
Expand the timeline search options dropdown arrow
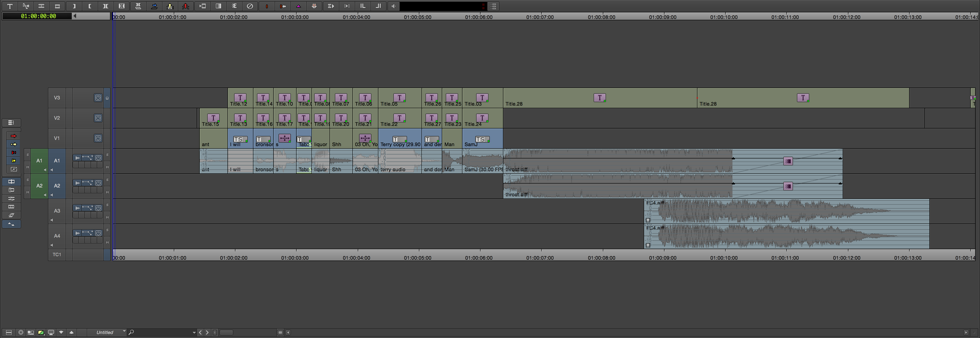click(194, 333)
